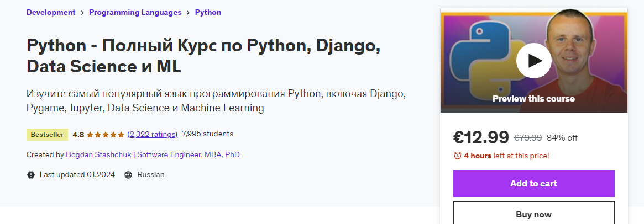Play the course preview video
Image resolution: width=644 pixels, height=224 pixels.
pos(533,60)
